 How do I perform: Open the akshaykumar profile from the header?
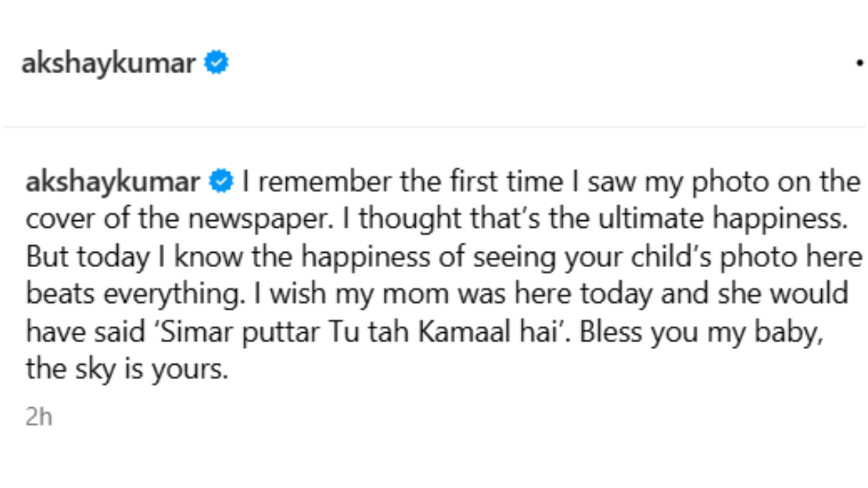click(108, 64)
